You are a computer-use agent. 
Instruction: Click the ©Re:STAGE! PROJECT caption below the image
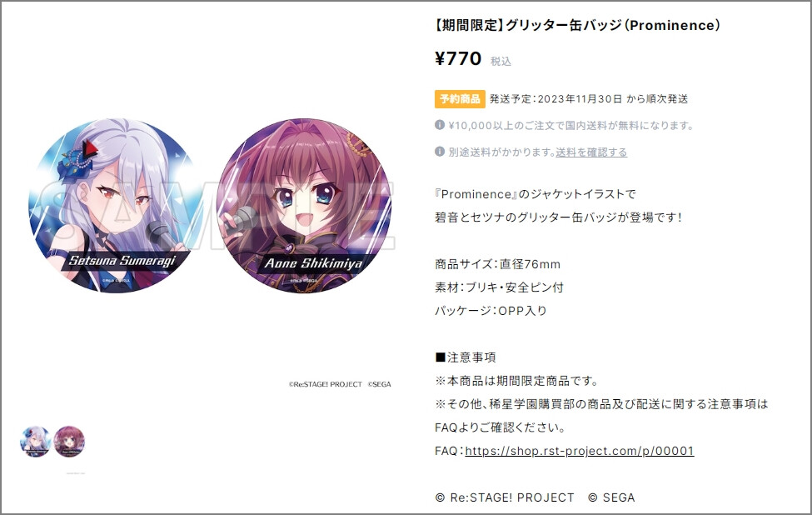(x=325, y=384)
